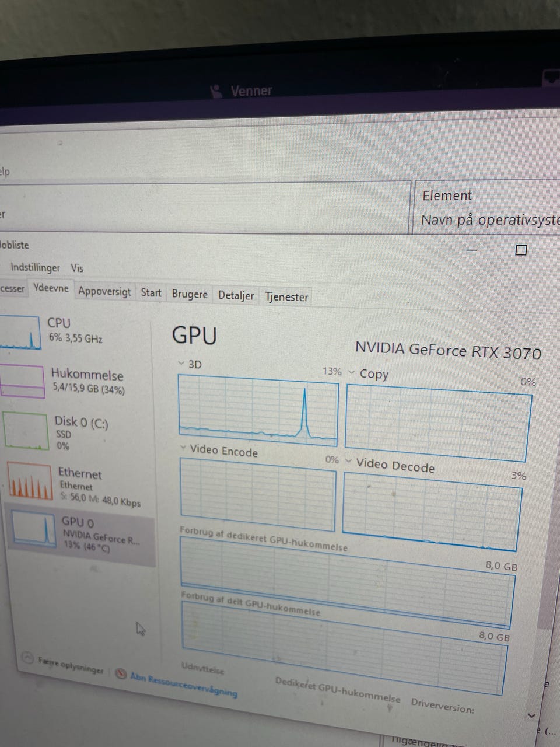Click the shared GPU memory usage graph

point(344,648)
